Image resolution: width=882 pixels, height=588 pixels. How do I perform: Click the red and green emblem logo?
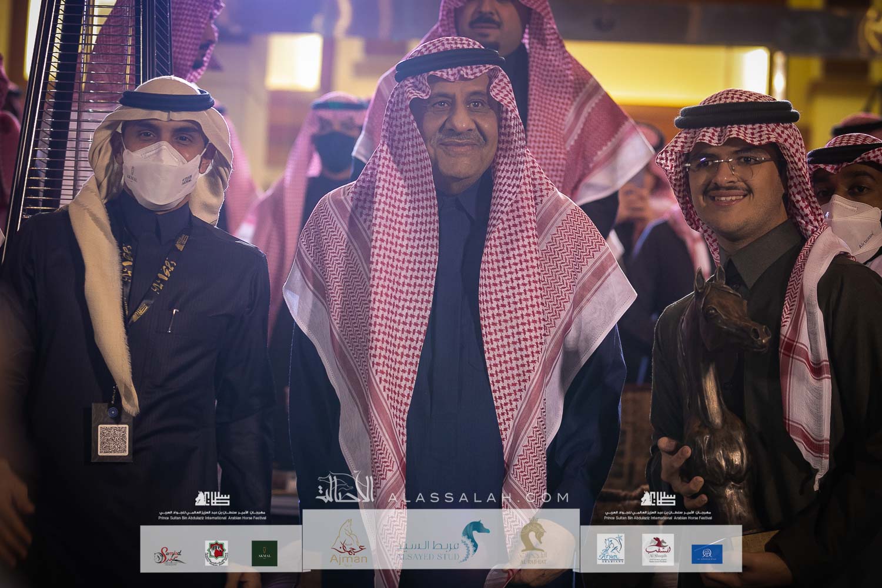point(216,553)
